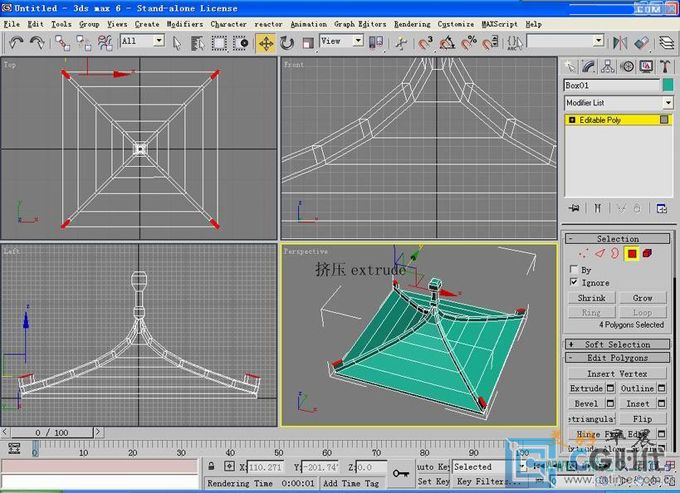Uncheck the Ignore Backfacing checkbox
Viewport: 680px width, 493px height.
(574, 282)
